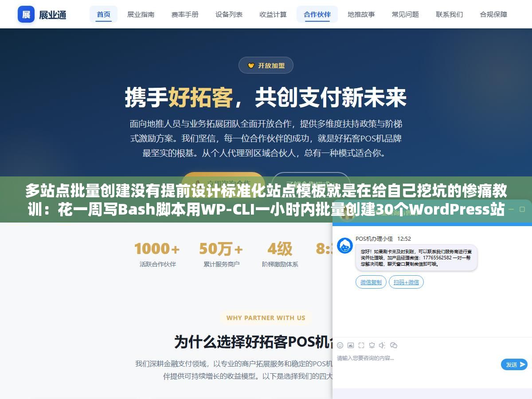Click the 微信复制 button in the chat
This screenshot has height=399, width=532.
[371, 282]
